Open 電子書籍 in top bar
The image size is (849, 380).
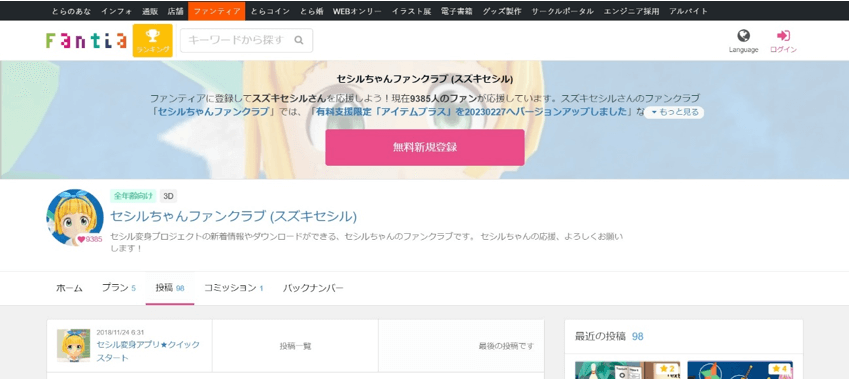(455, 11)
